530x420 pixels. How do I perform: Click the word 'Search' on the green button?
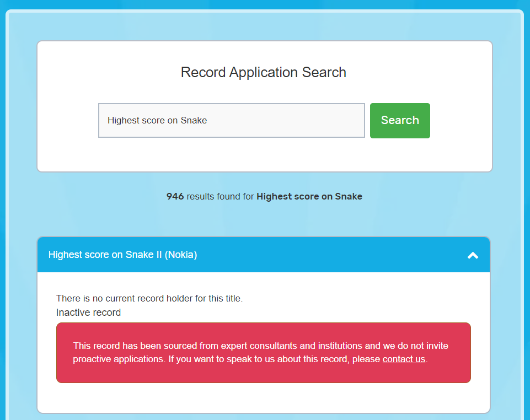400,121
